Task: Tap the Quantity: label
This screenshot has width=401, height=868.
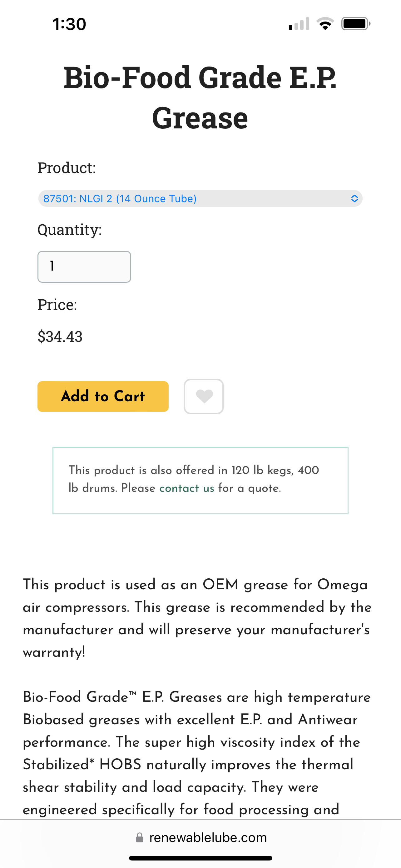Action: pyautogui.click(x=70, y=230)
